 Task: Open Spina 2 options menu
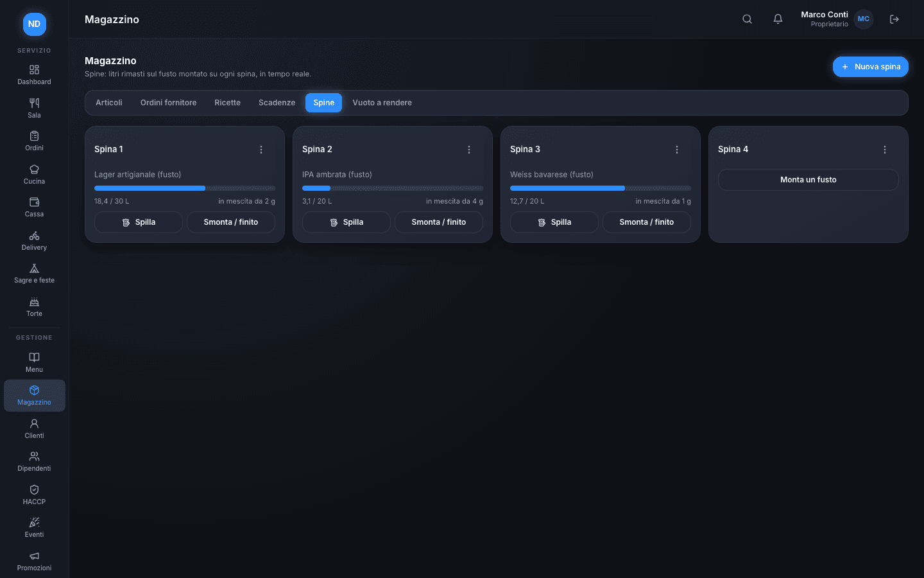(469, 150)
